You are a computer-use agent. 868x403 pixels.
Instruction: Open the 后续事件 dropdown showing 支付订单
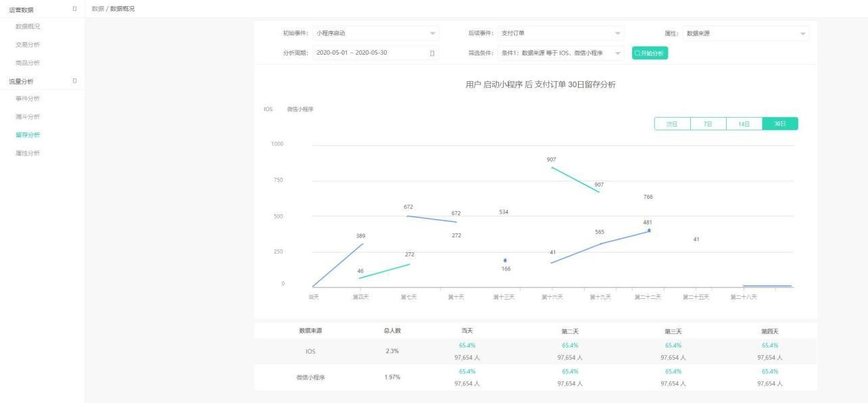[x=561, y=32]
